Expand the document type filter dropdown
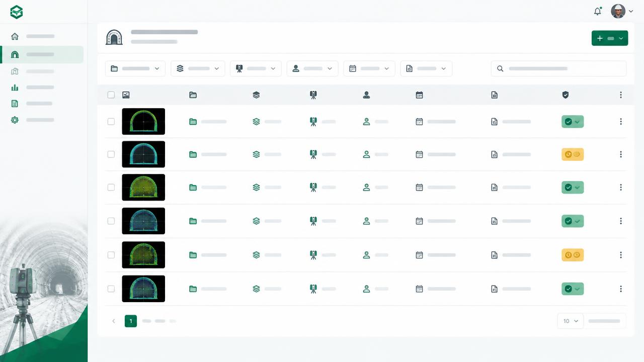 pyautogui.click(x=426, y=68)
